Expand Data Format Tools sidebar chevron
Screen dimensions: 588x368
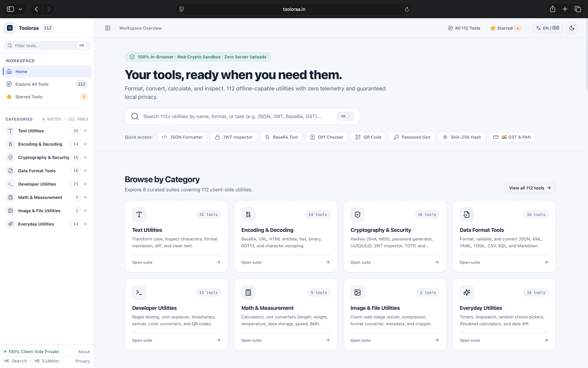coord(86,171)
